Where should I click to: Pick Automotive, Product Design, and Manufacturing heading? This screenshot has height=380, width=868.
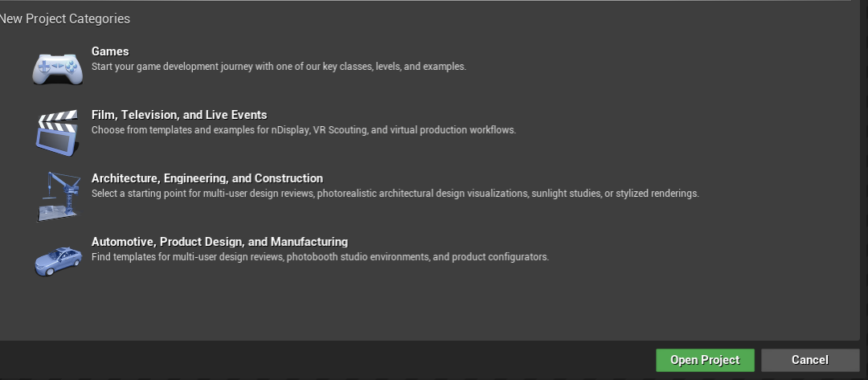click(219, 242)
